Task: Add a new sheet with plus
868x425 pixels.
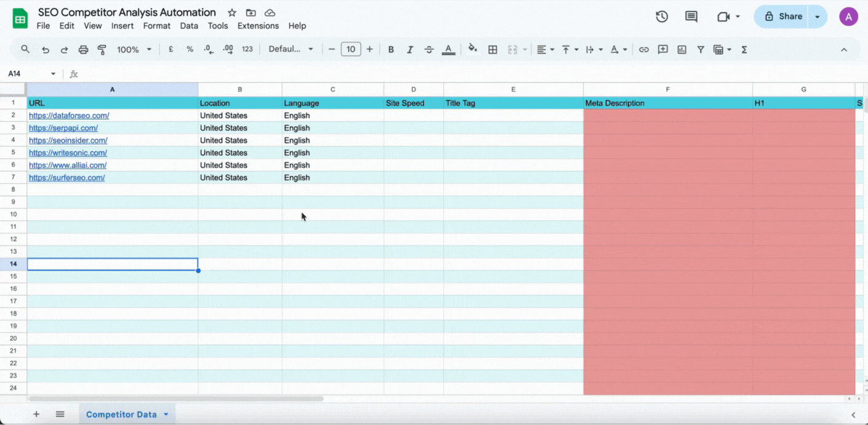Action: tap(36, 414)
